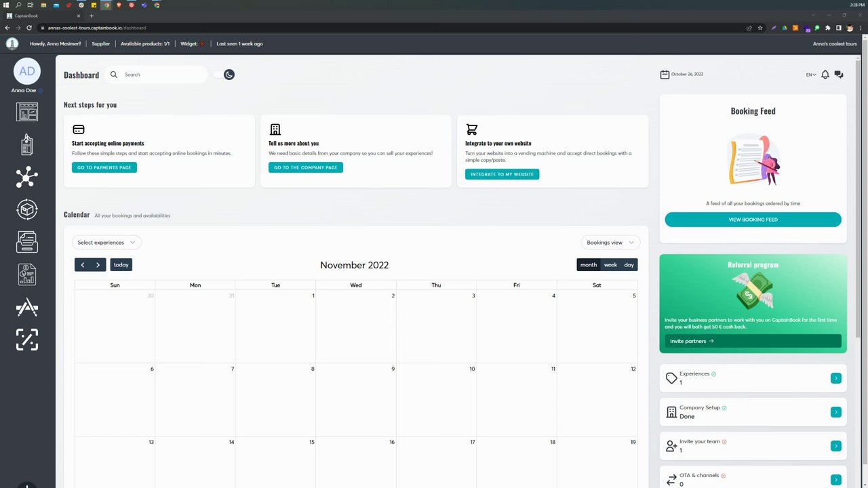Click the lighthouse logo in top bar
Image resolution: width=868 pixels, height=488 pixels.
[12, 43]
